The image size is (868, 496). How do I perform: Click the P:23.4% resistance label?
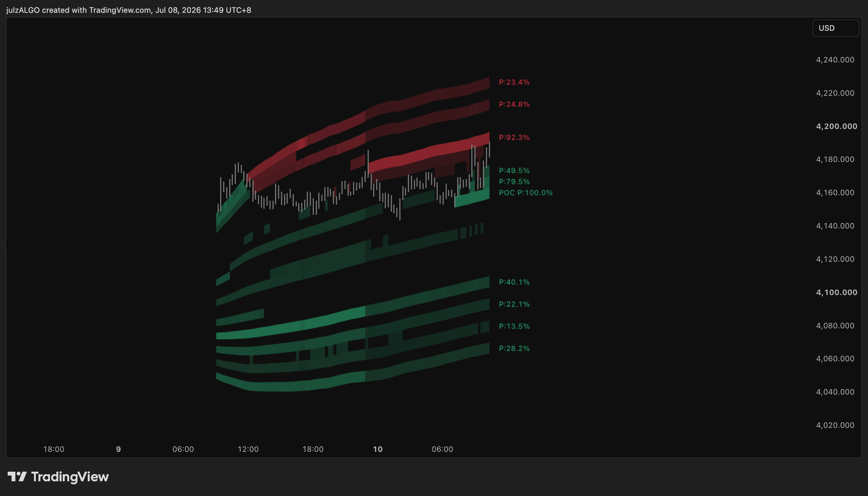click(x=514, y=82)
